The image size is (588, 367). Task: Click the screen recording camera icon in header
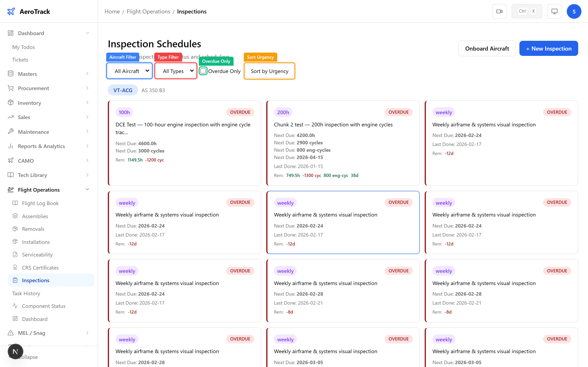point(499,11)
